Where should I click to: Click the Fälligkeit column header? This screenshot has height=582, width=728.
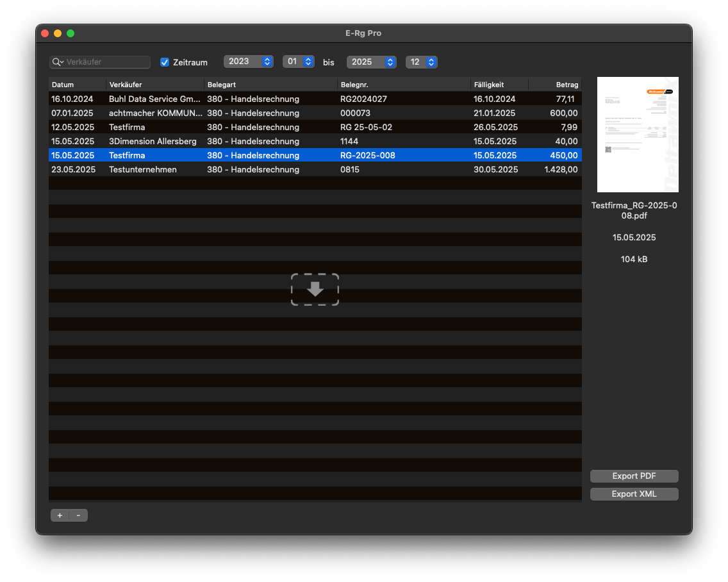499,85
